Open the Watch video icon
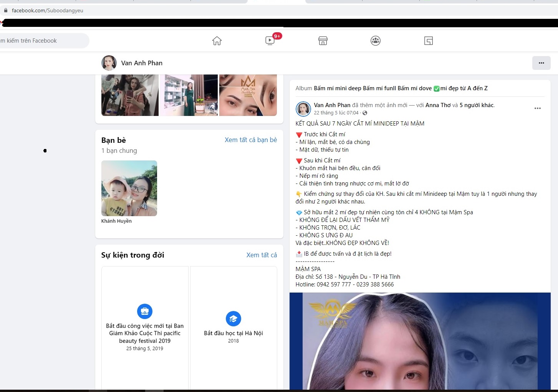The image size is (558, 392). pyautogui.click(x=270, y=41)
